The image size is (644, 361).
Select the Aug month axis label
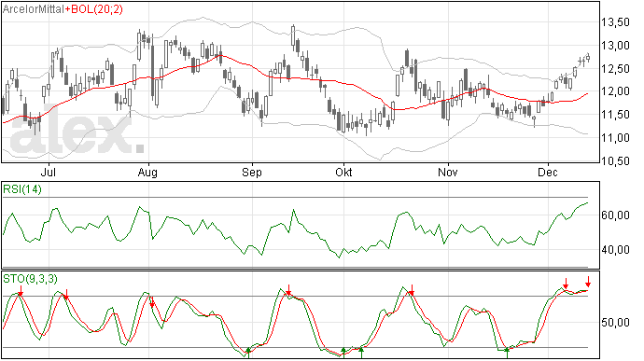click(x=147, y=172)
